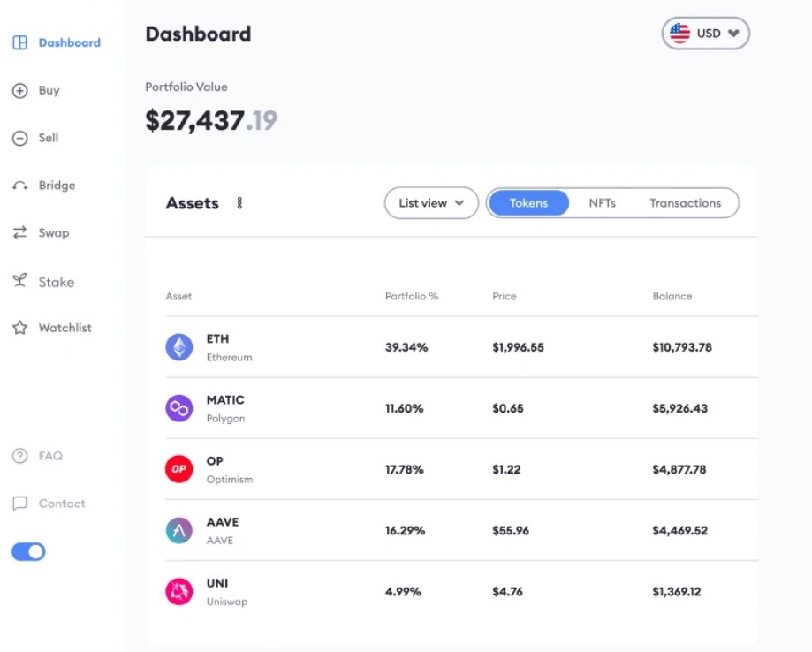
Task: Open the Assets options menu
Action: point(239,202)
